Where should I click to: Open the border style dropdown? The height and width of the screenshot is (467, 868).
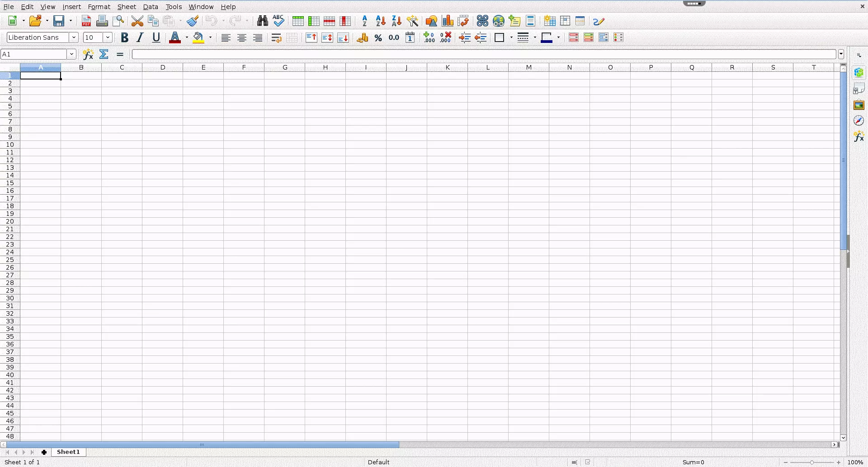click(x=535, y=37)
